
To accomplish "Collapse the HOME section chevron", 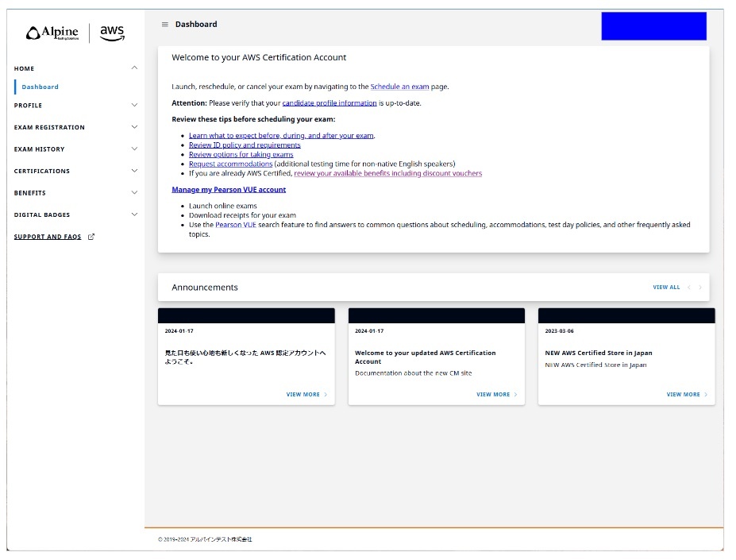I will tap(134, 68).
